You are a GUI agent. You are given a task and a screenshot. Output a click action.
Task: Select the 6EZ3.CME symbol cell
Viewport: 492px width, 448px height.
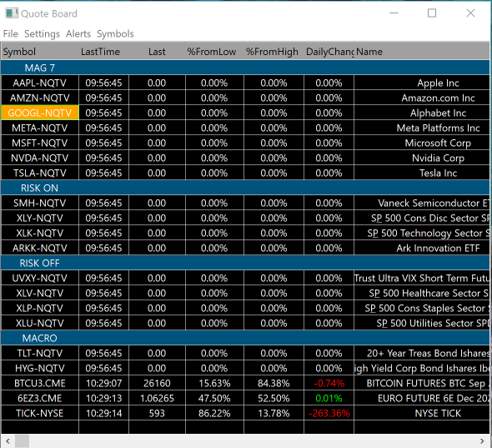(x=40, y=398)
